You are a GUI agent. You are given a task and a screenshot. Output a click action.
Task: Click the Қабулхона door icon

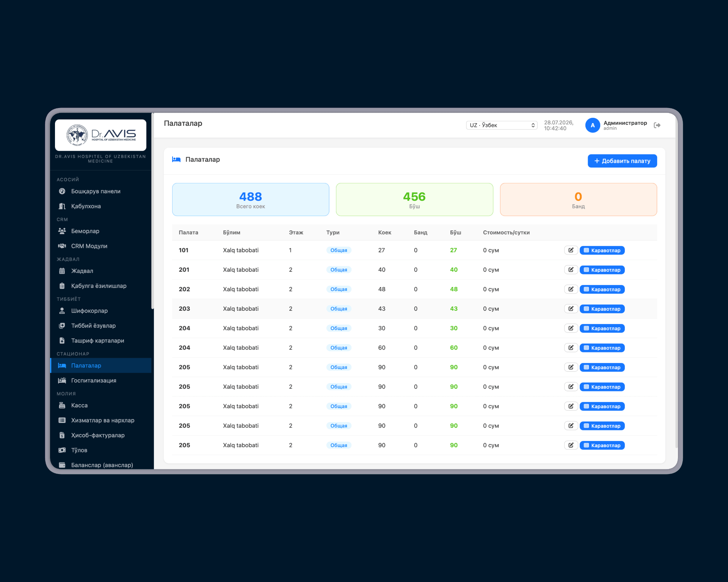pos(62,206)
